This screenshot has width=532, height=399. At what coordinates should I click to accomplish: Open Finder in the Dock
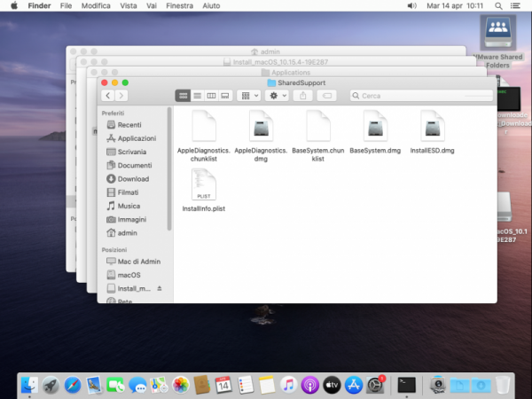29,385
